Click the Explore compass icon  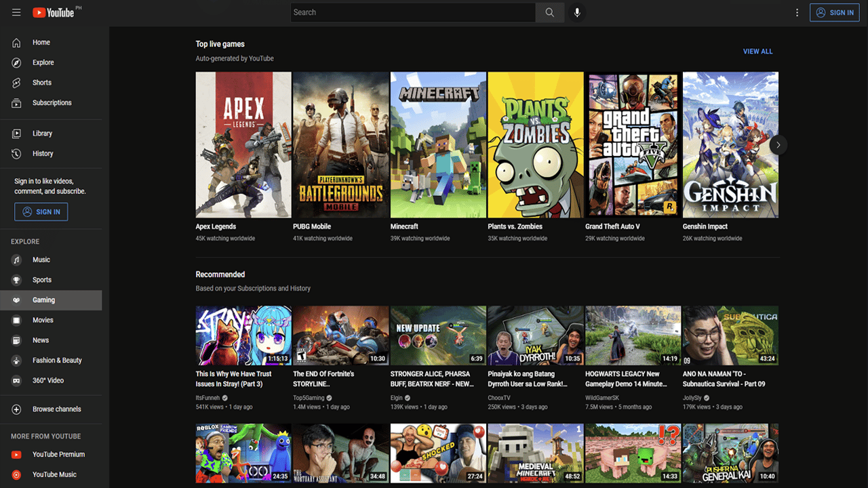point(17,62)
